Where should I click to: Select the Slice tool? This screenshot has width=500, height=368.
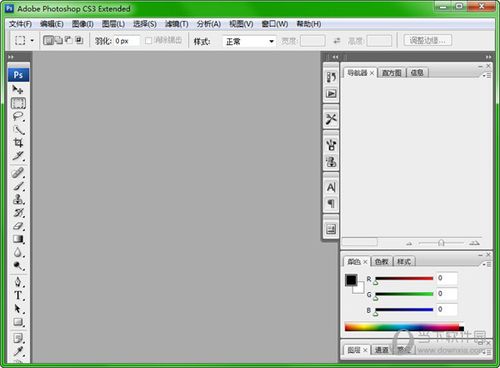pyautogui.click(x=18, y=156)
